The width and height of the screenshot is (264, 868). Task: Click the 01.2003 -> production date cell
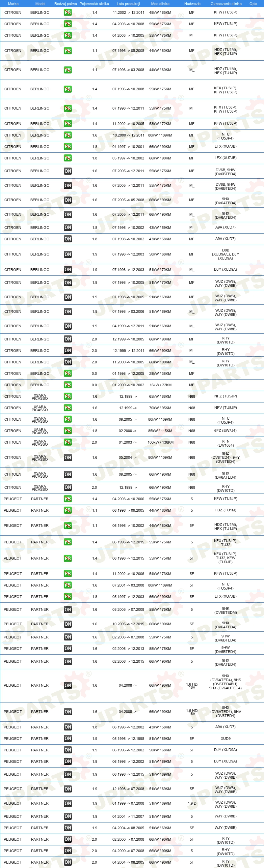tap(128, 442)
